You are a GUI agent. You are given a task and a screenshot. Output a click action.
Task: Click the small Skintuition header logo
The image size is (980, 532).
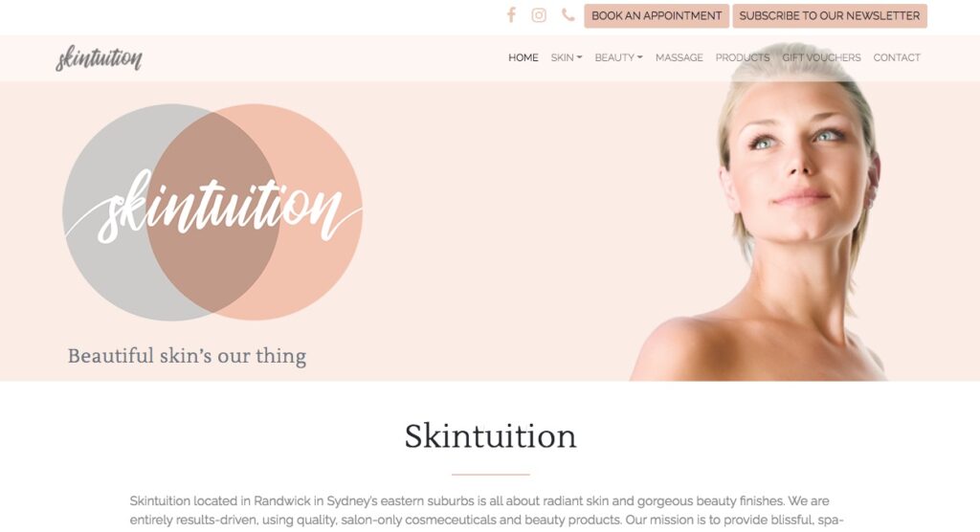tap(99, 58)
